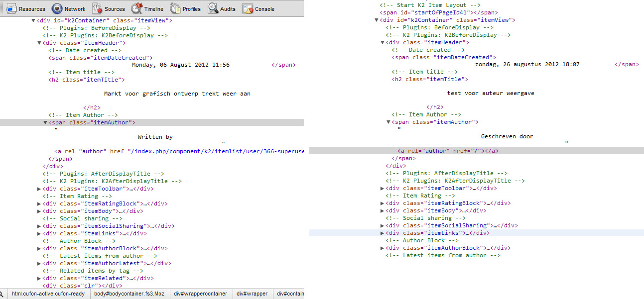
Task: Select the div with class 'clr'
Action: (82, 286)
